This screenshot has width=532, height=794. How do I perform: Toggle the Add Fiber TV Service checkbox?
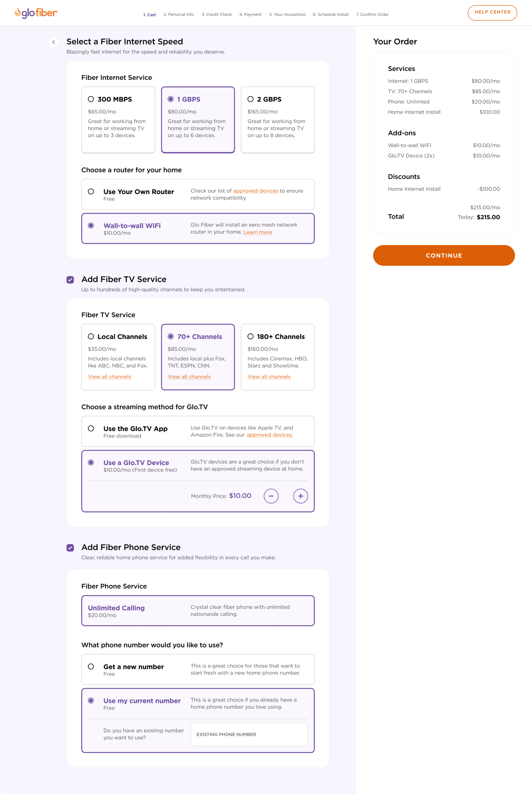(71, 279)
